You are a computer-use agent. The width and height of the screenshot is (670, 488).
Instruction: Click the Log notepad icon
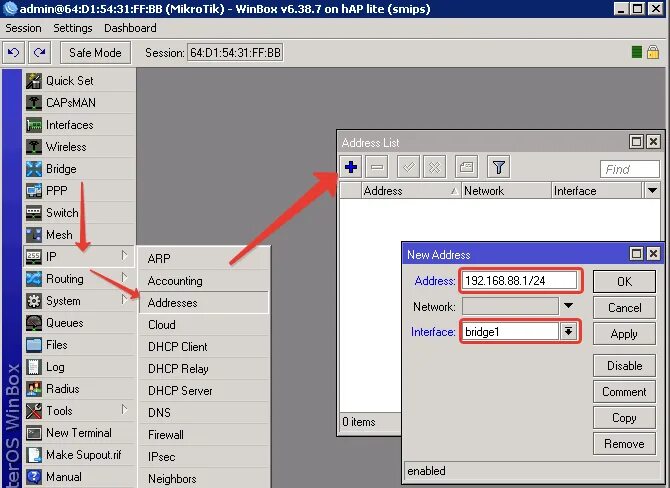(x=34, y=367)
